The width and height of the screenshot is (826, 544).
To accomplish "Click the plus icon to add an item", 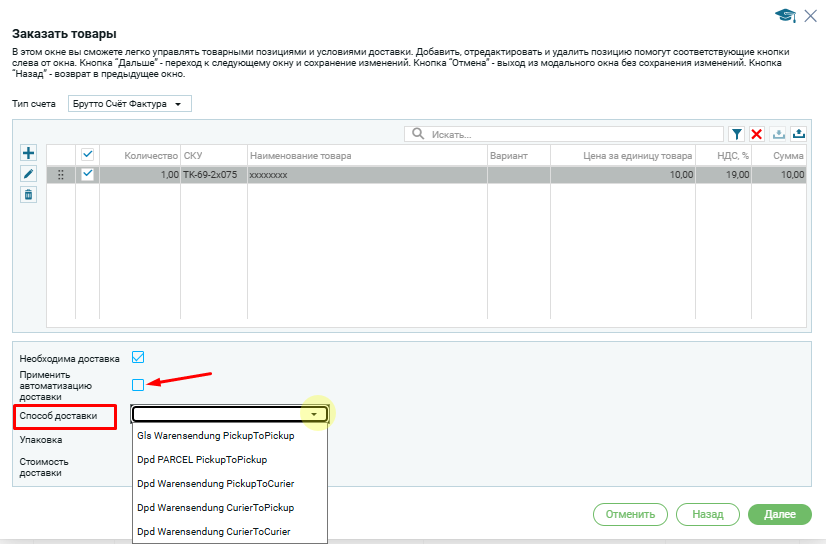I will pyautogui.click(x=28, y=153).
